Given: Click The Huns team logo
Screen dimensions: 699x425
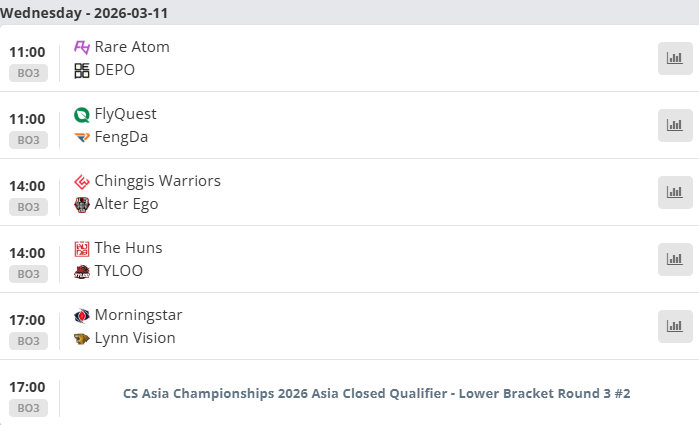Looking at the screenshot, I should tap(82, 248).
